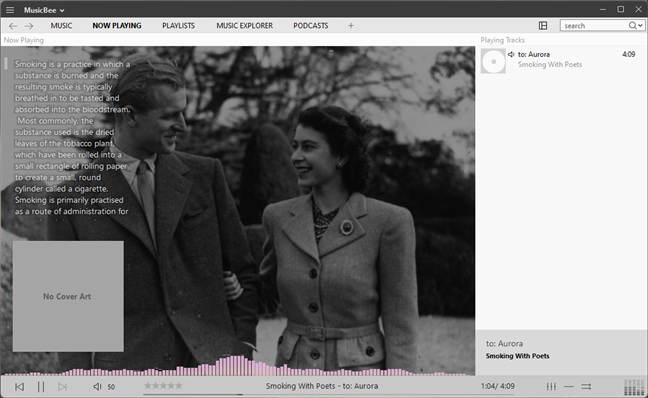648x398 pixels.
Task: Select the PODCASTS tab
Action: click(311, 26)
